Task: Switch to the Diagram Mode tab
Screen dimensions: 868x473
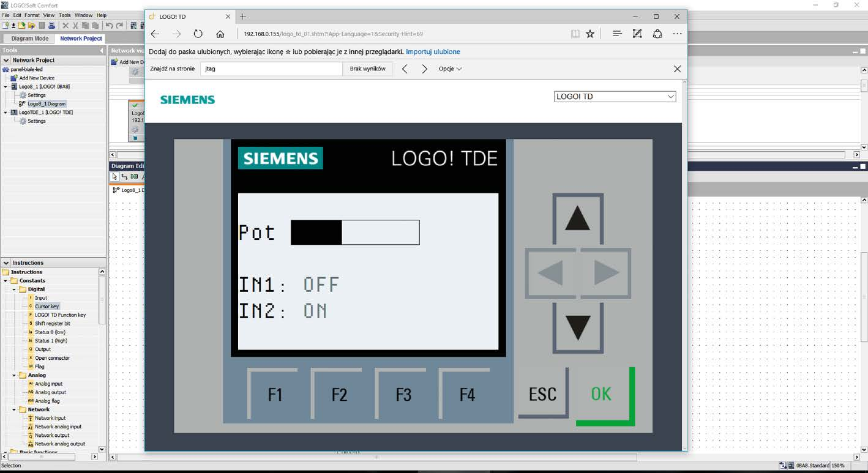Action: [29, 39]
